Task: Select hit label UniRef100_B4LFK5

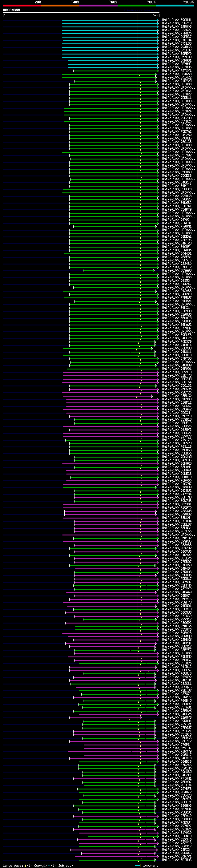Action: click(176, 338)
